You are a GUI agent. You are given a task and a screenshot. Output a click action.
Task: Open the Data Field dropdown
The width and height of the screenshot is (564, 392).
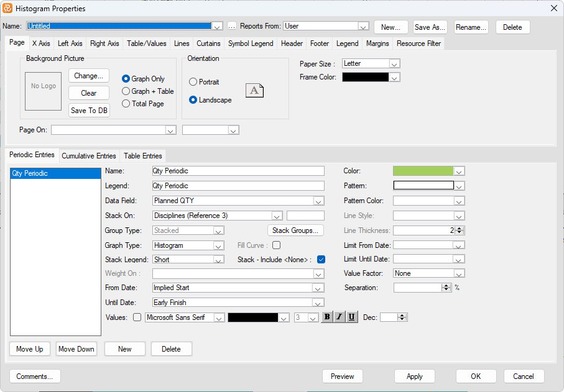318,201
